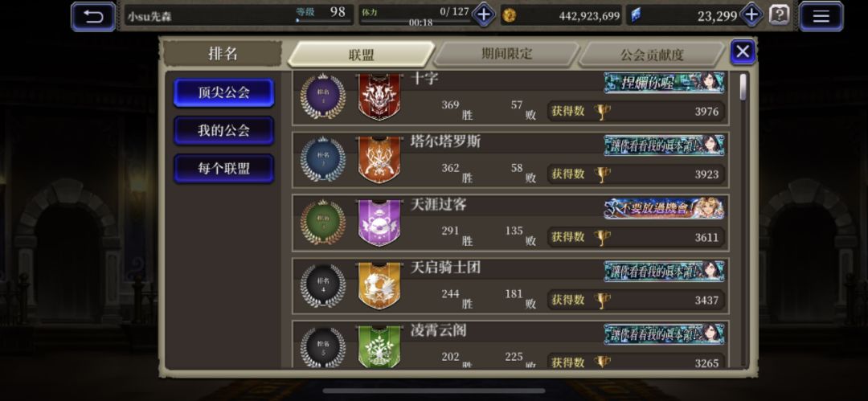Close the ranking window with X

click(743, 52)
